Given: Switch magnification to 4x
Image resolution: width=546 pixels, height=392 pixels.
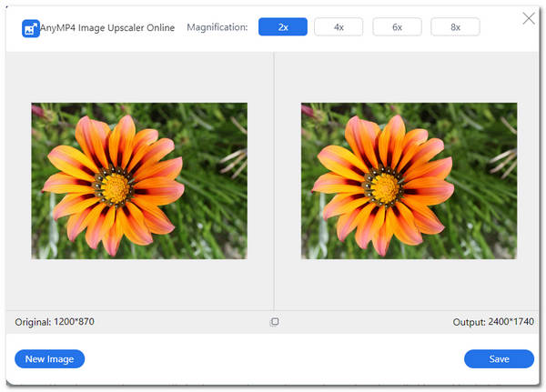Looking at the screenshot, I should (x=339, y=27).
